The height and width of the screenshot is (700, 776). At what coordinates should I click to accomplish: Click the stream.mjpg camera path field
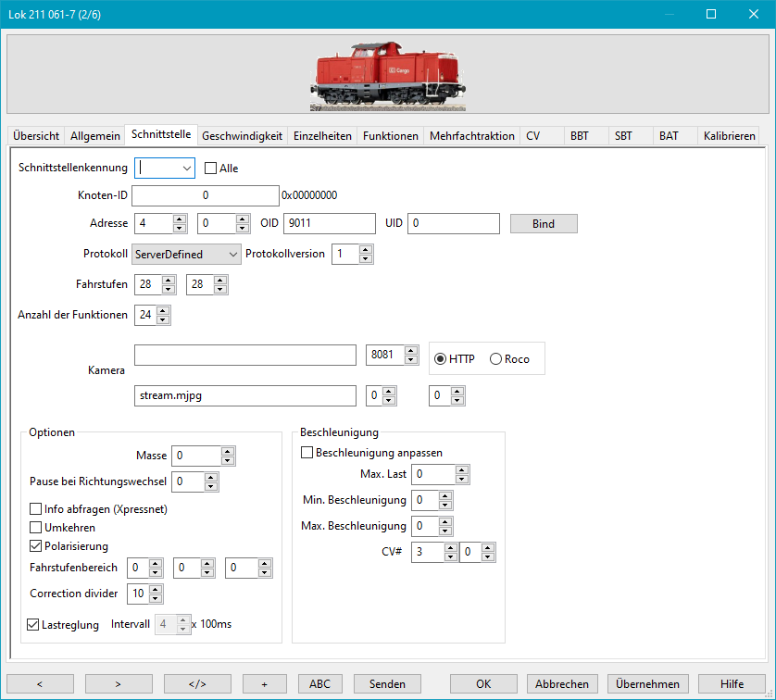tap(244, 396)
